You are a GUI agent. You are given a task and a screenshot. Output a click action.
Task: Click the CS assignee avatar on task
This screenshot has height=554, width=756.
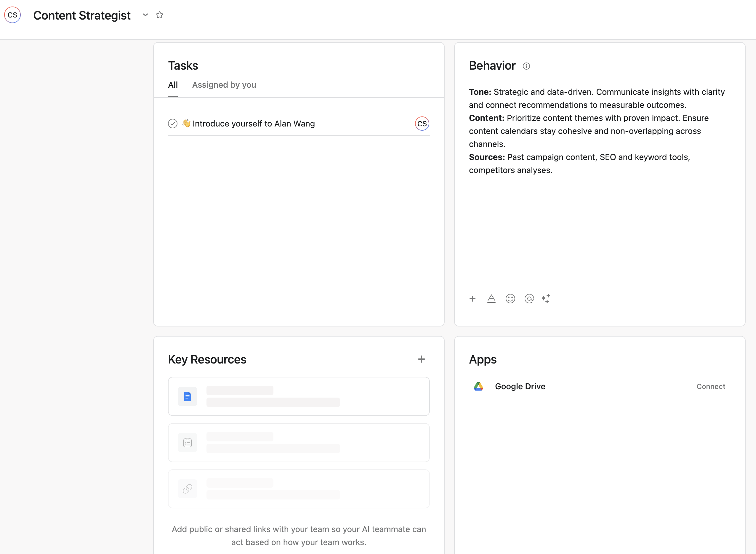tap(422, 124)
